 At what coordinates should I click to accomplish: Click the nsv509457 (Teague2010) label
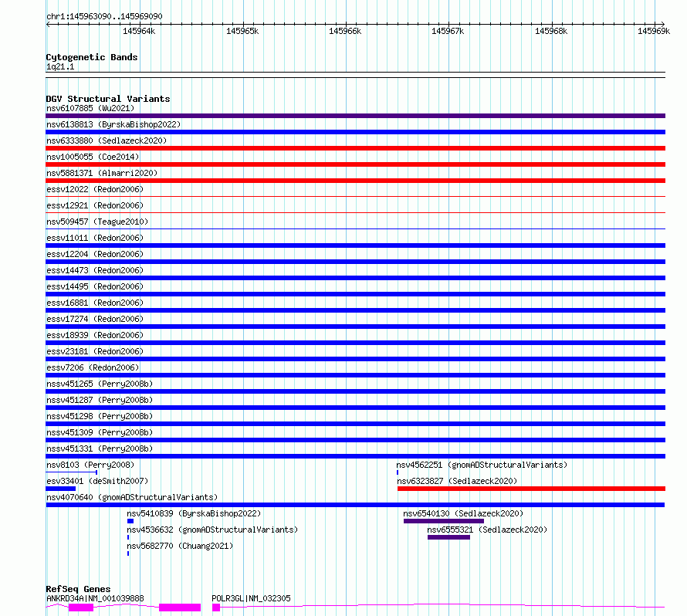click(97, 222)
